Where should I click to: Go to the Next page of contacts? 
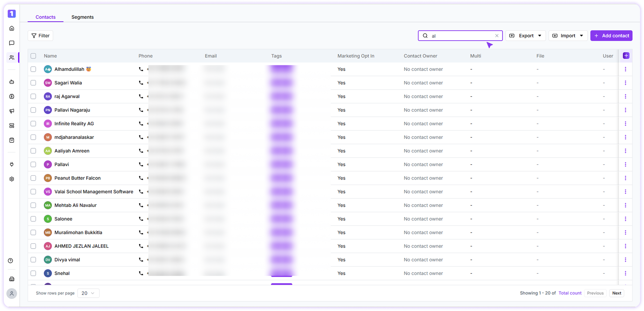pos(616,293)
